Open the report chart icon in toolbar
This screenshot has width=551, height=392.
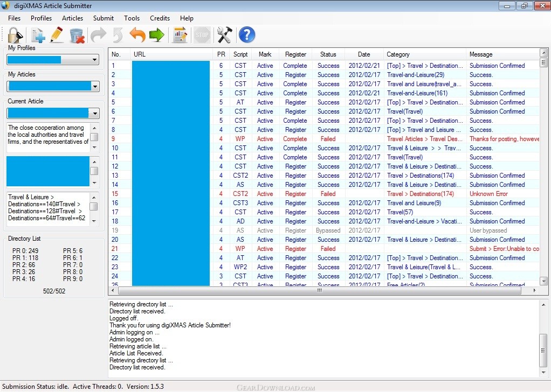point(180,35)
